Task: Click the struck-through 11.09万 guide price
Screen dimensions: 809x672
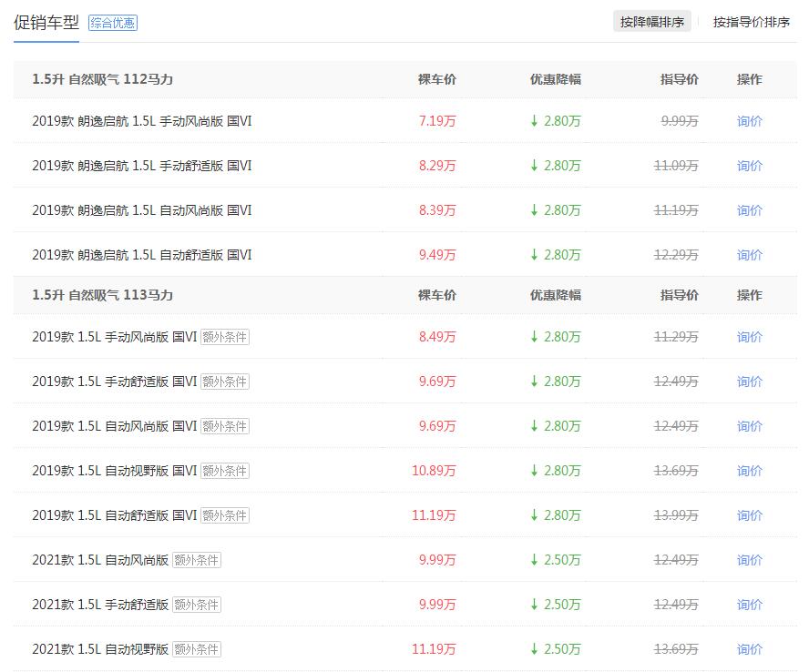Action: (676, 166)
